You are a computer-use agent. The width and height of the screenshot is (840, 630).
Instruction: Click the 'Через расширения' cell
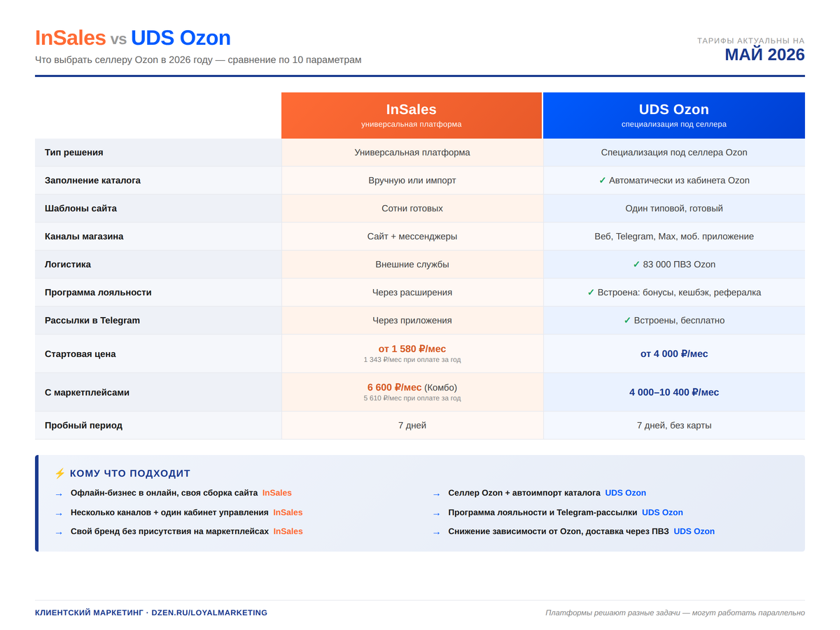coord(412,293)
